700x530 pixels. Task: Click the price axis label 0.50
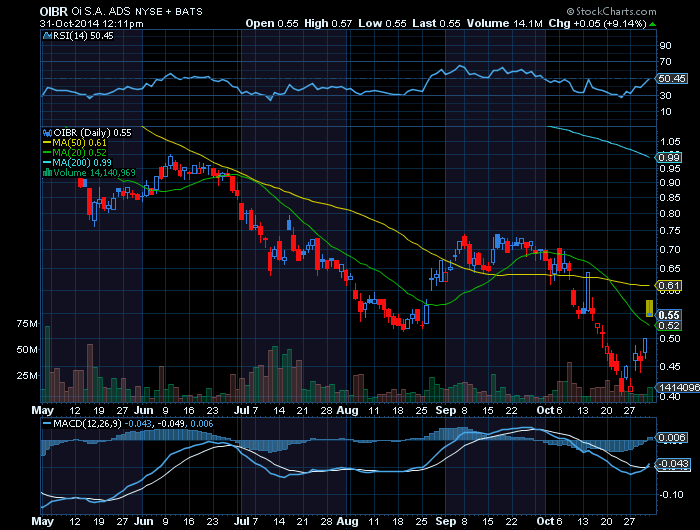670,338
